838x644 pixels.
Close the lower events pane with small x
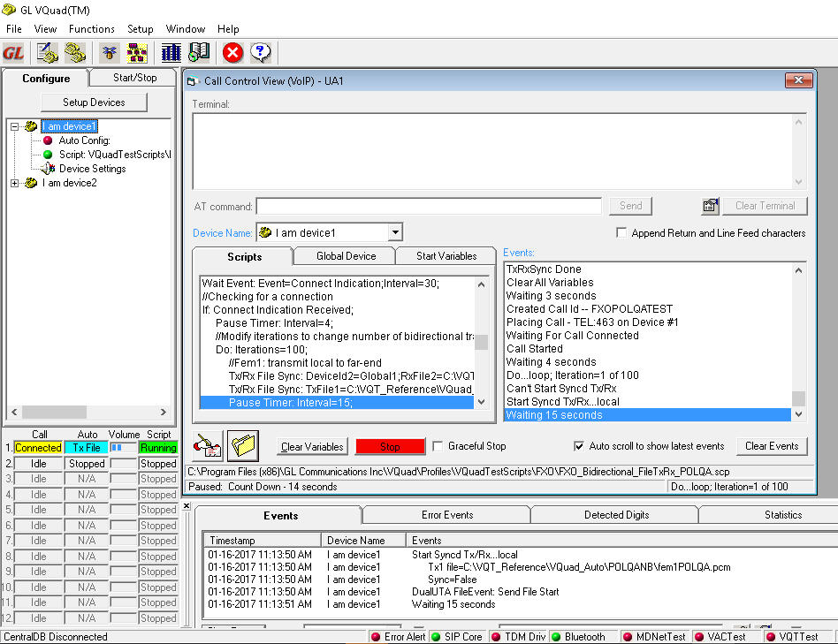click(187, 505)
